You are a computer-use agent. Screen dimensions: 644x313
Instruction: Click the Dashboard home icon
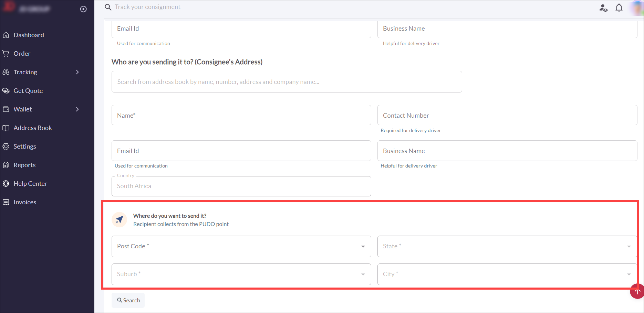tap(6, 35)
